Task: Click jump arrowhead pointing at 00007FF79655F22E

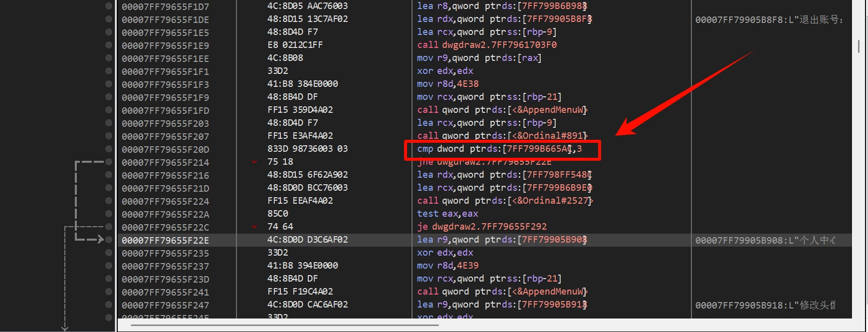Action: 100,240
